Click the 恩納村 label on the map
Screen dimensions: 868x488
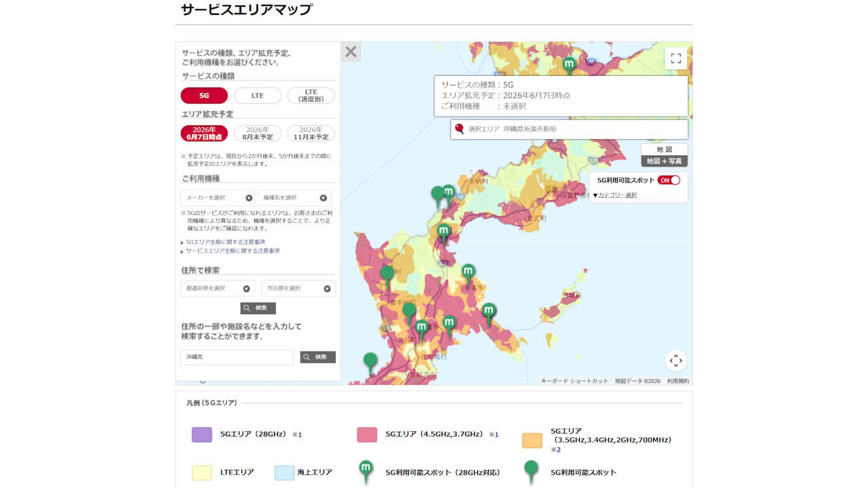[477, 181]
